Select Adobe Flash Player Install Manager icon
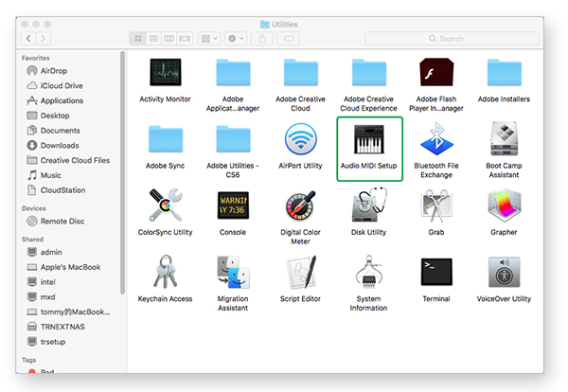 (436, 72)
